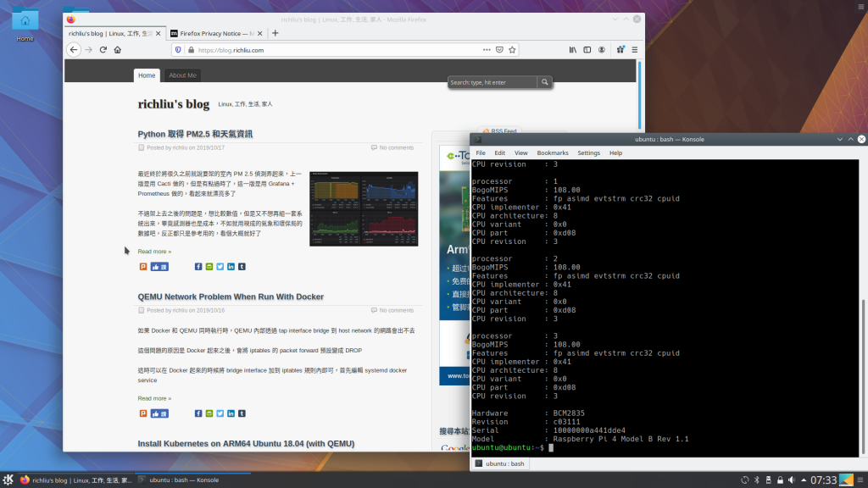Open the Konsole View menu
Image resolution: width=868 pixels, height=488 pixels.
click(x=521, y=153)
